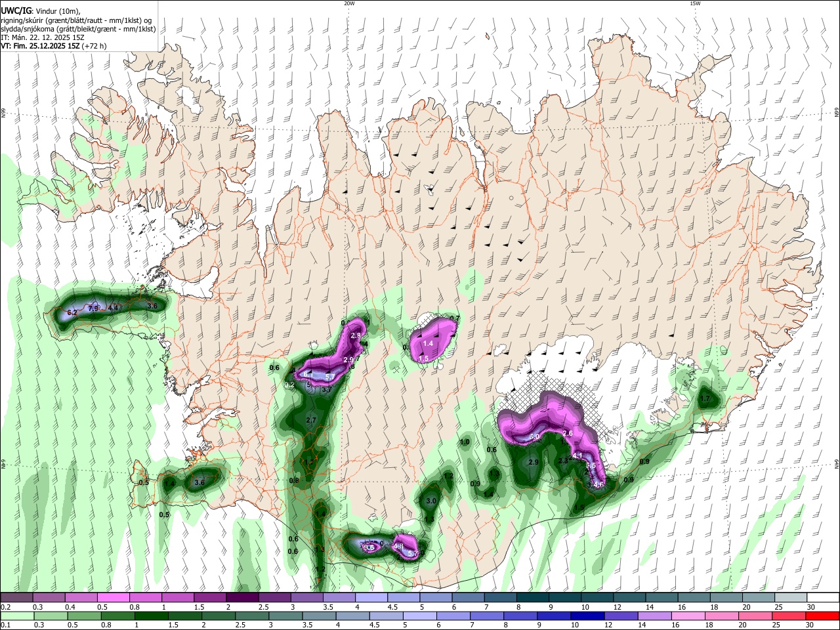The width and height of the screenshot is (840, 630).
Task: Click the bright pink snow swatch labeled 0.5
Action: 114,598
